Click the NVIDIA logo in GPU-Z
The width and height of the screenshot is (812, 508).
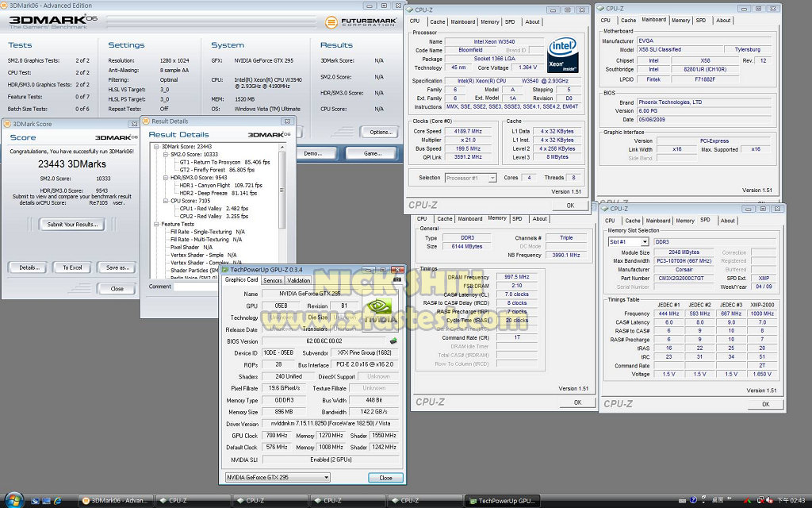(x=378, y=310)
